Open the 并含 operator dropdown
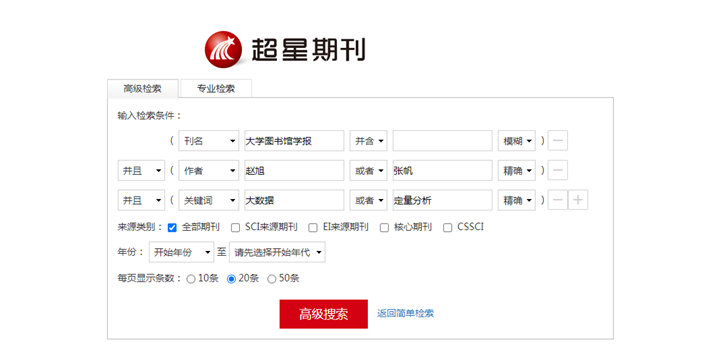 click(368, 141)
